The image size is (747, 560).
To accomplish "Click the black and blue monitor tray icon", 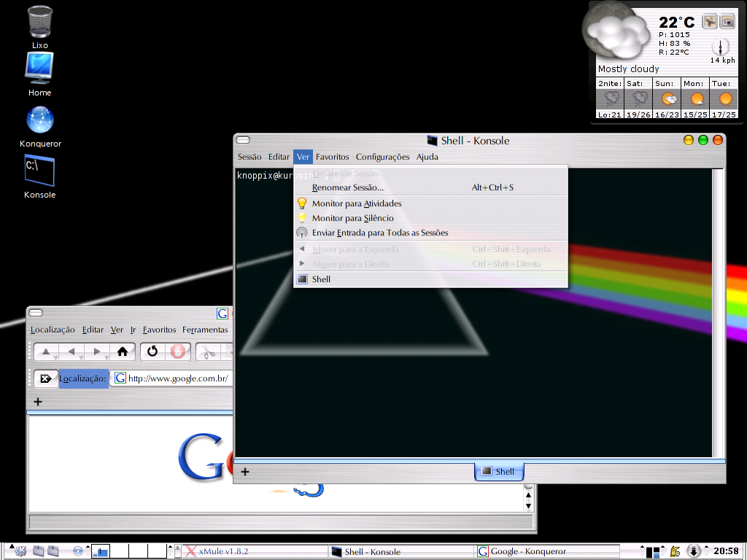I will (x=653, y=552).
